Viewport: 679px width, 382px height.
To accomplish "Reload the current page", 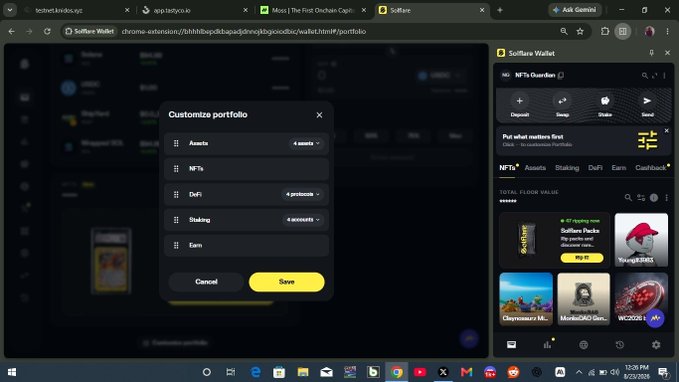I will [x=47, y=31].
